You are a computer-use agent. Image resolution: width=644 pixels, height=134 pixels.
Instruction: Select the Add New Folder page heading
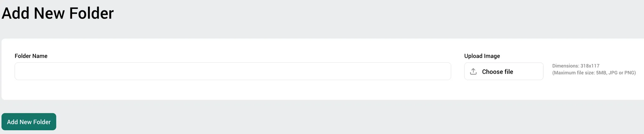coord(58,13)
